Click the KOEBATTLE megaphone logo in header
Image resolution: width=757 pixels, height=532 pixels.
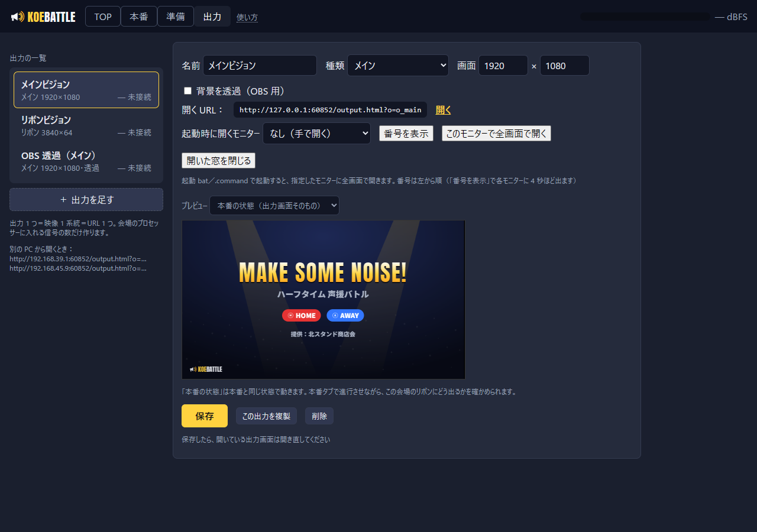tap(43, 17)
